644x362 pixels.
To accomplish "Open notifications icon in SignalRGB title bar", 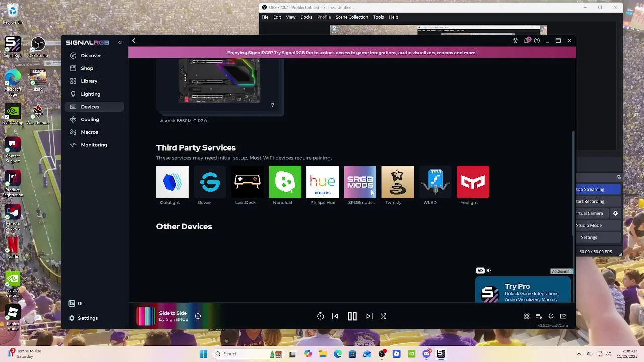I will click(527, 41).
